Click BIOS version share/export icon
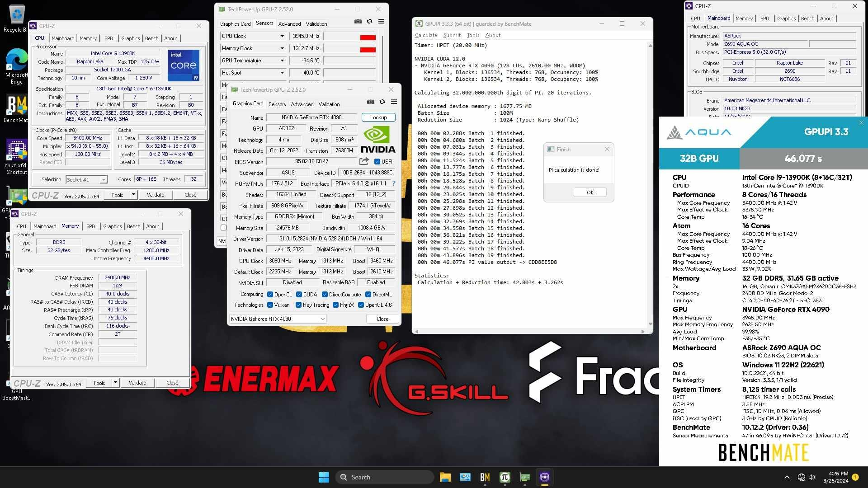Screen dimensions: 868x488 coord(364,161)
